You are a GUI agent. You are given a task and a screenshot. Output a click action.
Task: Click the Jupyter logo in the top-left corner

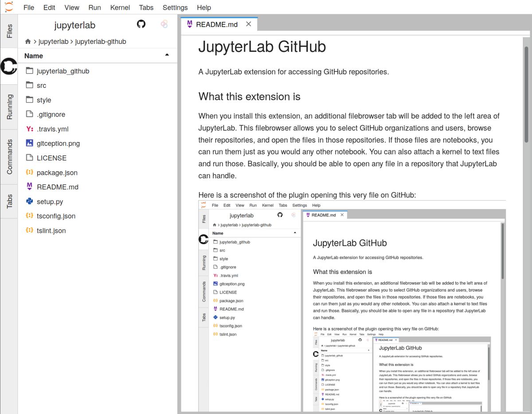8,7
